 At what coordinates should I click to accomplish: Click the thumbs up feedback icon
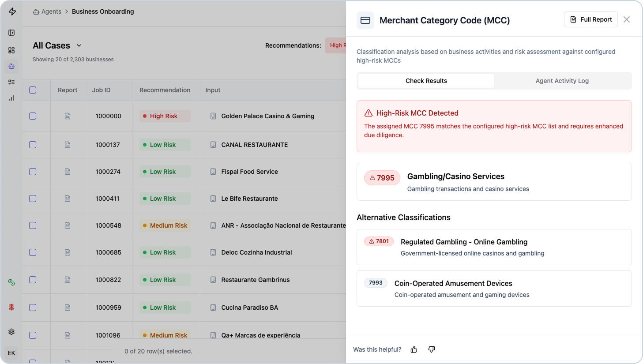[414, 349]
